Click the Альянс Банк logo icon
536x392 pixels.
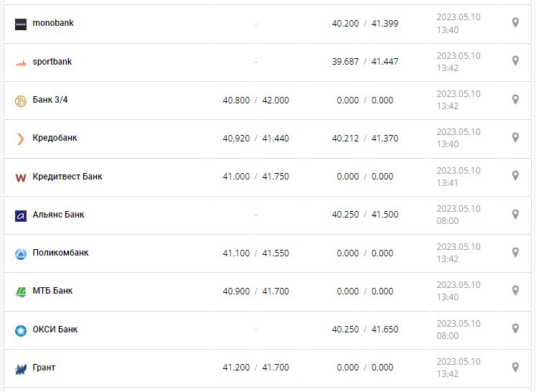click(20, 215)
